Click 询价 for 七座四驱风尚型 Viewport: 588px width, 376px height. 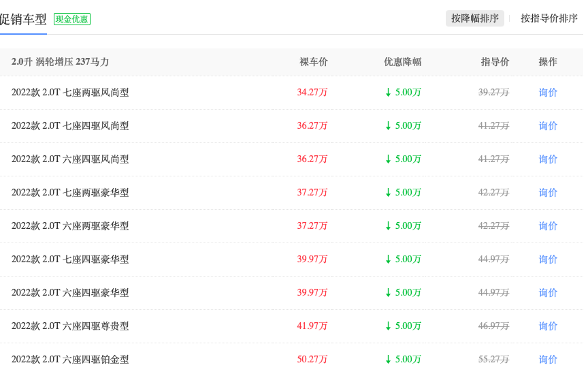tap(548, 126)
